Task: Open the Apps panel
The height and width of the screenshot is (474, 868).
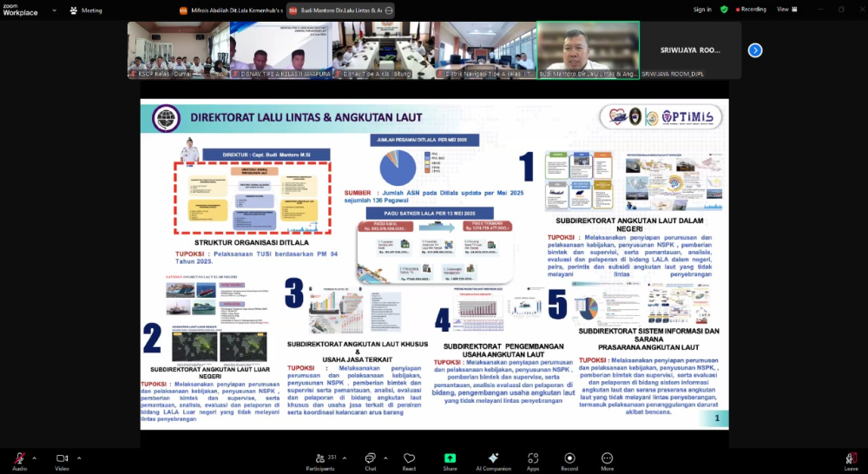Action: tap(533, 461)
